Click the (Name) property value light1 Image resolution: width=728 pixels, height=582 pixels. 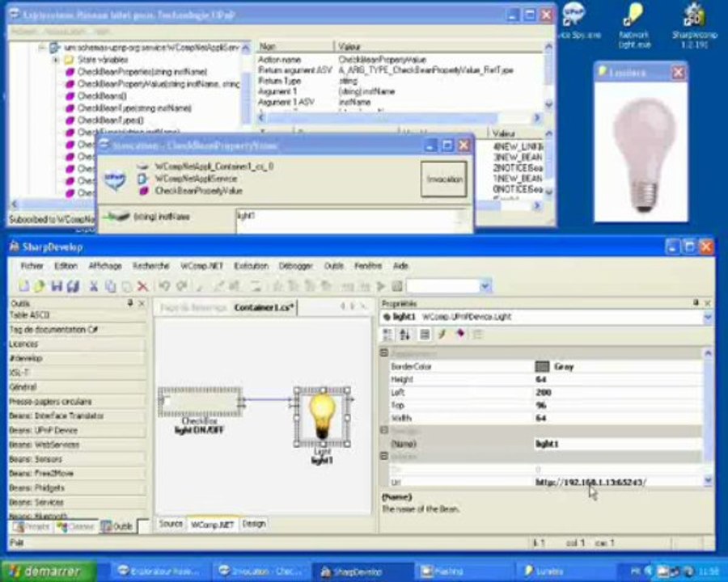pos(547,444)
